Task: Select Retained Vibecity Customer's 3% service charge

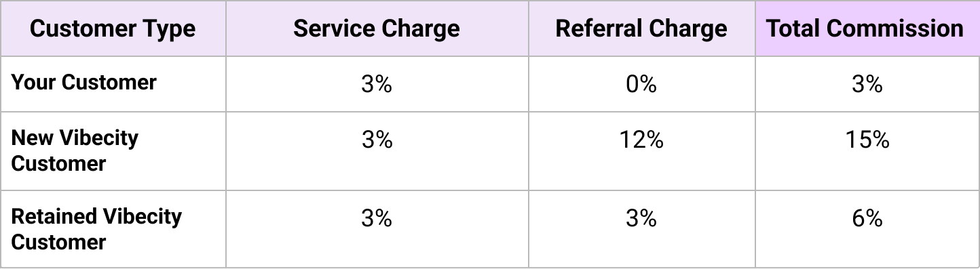Action: point(377,230)
